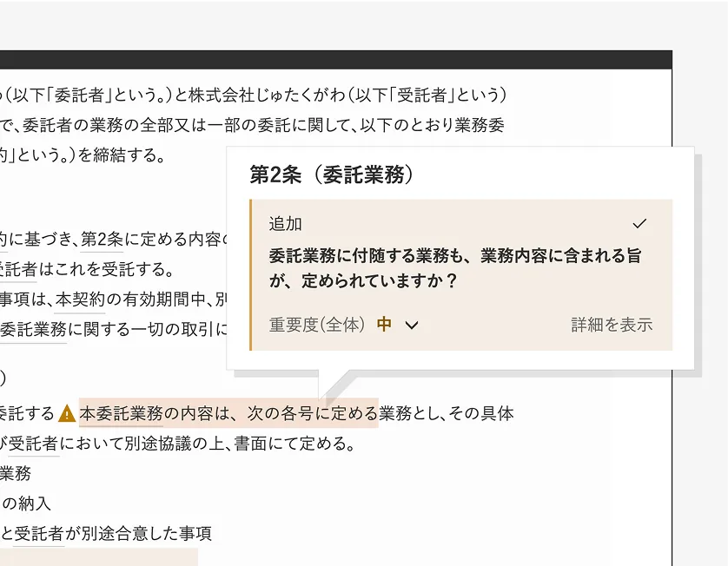Image resolution: width=728 pixels, height=566 pixels.
Task: Click the dark document header bar
Action: [336, 60]
